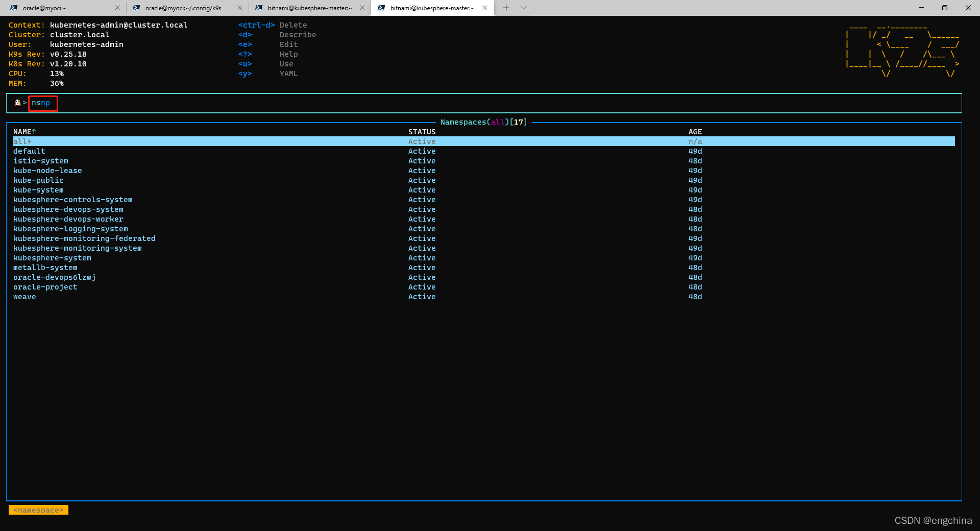Screen dimensions: 980x531
Task: Click the MEM 36% value
Action: [x=57, y=83]
